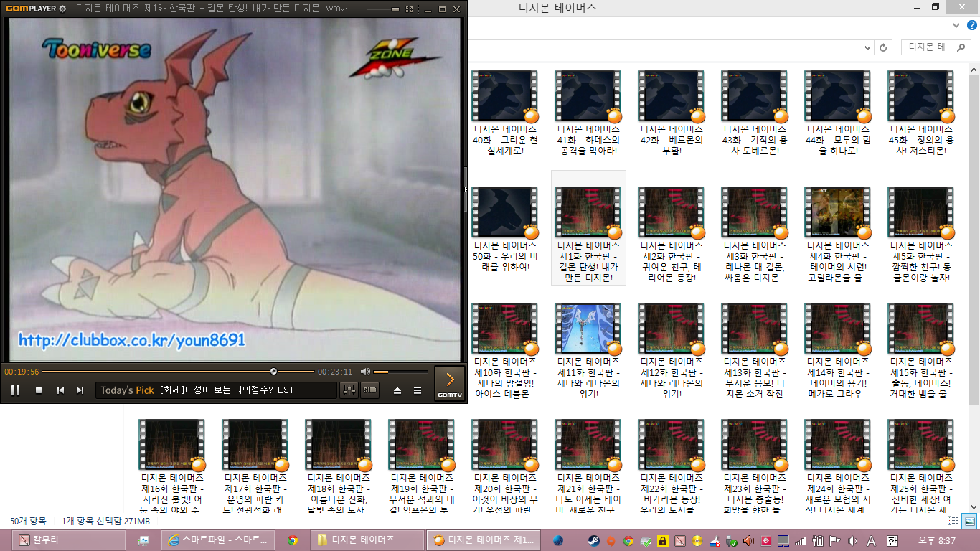Select episode 43 video file

pos(755,113)
